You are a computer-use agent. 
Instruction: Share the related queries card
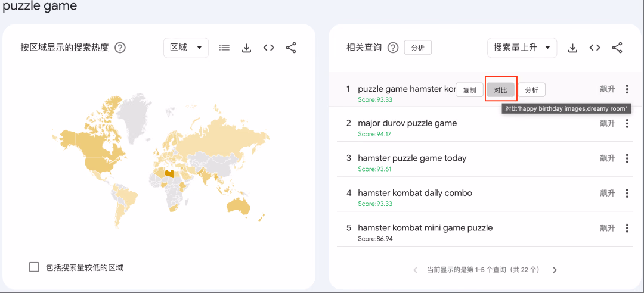pyautogui.click(x=617, y=48)
